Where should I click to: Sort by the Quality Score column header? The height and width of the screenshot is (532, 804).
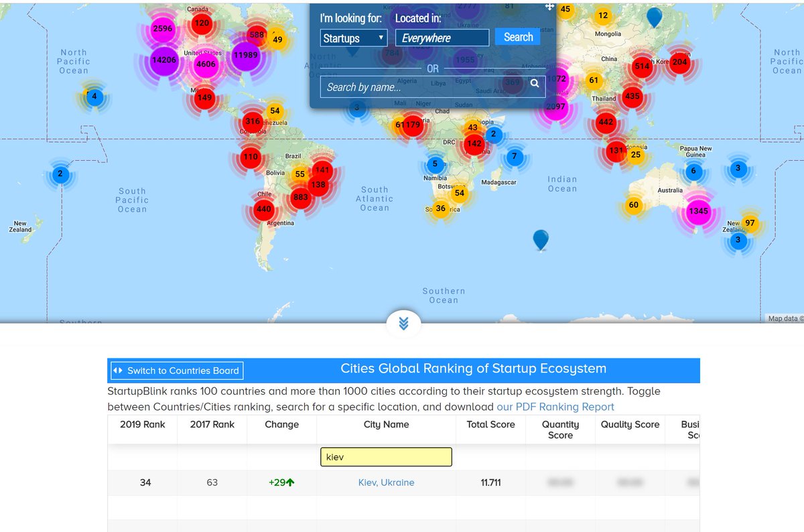(x=630, y=425)
